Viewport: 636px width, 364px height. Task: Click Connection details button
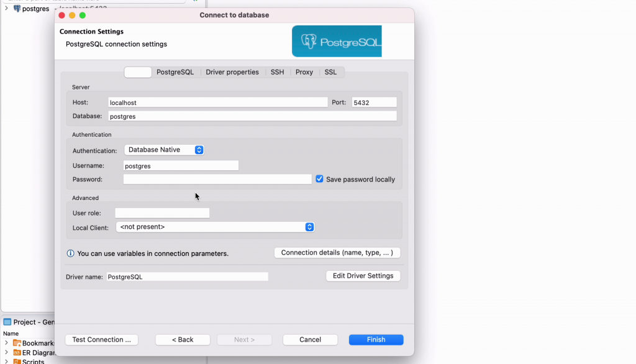point(337,253)
